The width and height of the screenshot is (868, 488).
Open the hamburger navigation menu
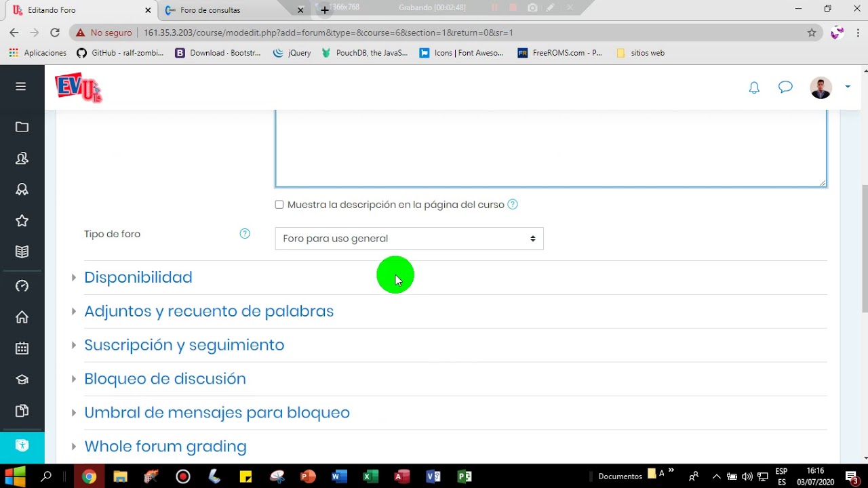point(21,86)
